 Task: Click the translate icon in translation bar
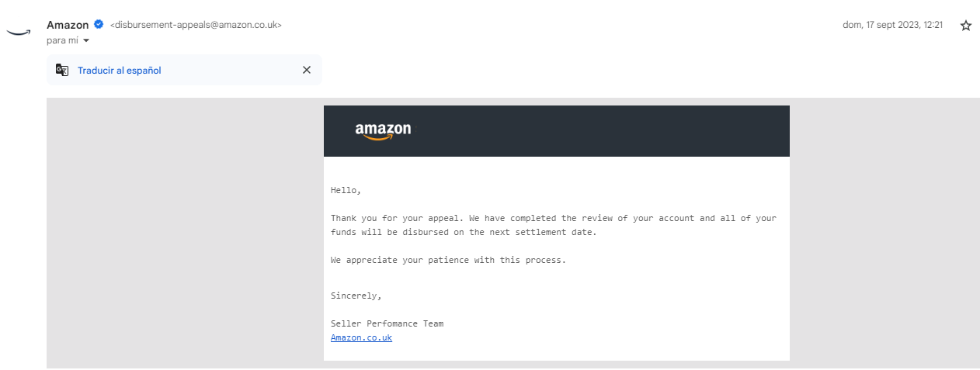pyautogui.click(x=62, y=70)
